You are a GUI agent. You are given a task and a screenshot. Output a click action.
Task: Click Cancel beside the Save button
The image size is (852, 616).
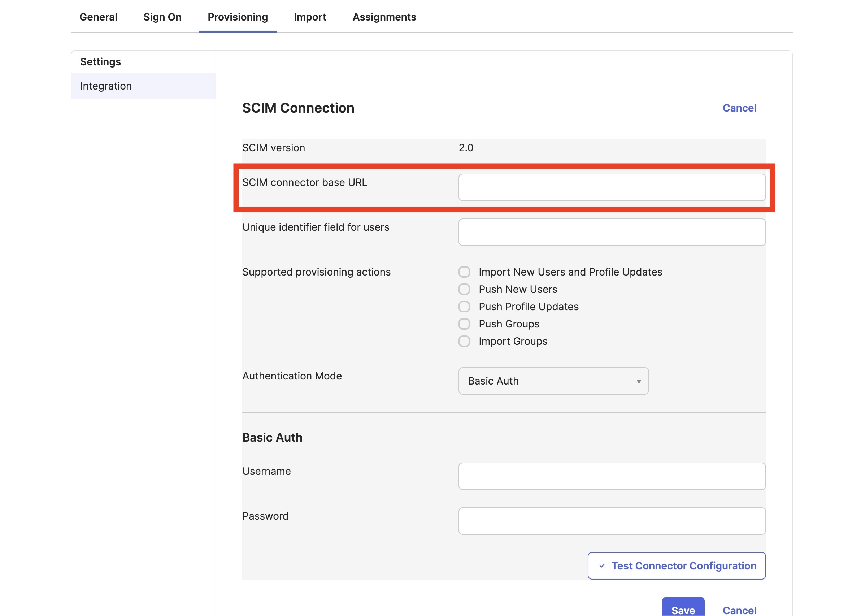pyautogui.click(x=739, y=610)
